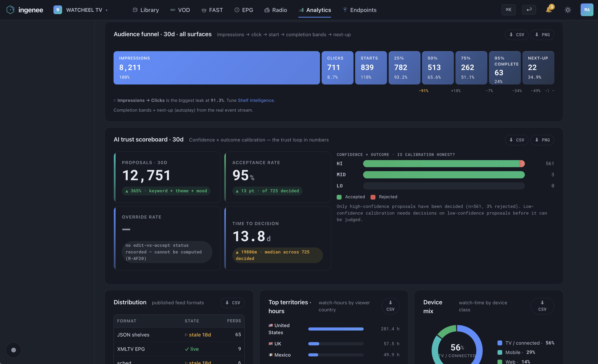The width and height of the screenshot is (598, 364).
Task: Select the JSON shelves distribution row
Action: (179, 335)
